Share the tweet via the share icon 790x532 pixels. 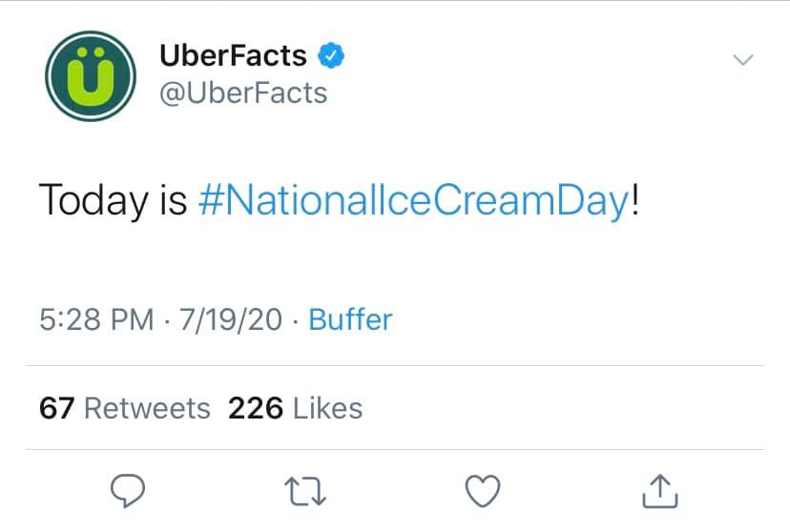coord(660,490)
